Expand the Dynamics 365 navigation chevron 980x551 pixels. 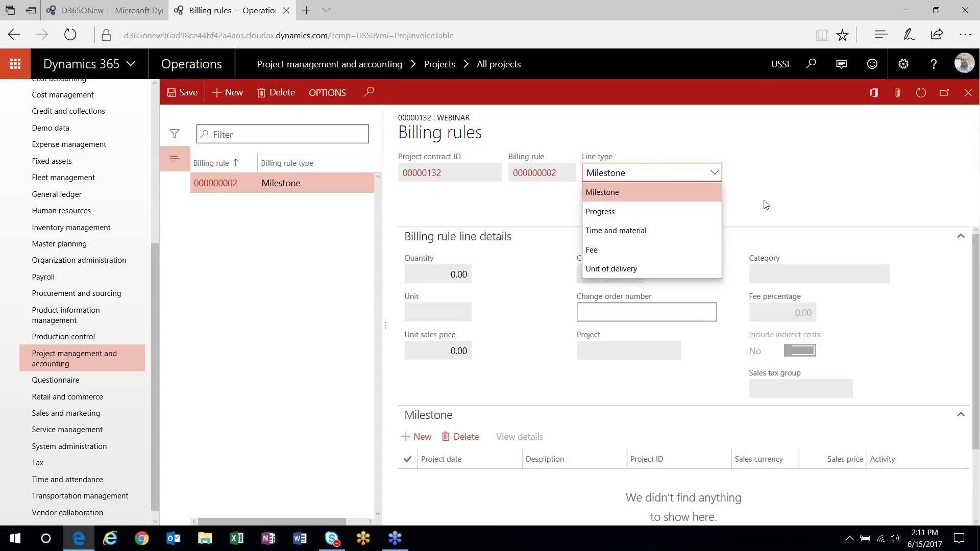[x=131, y=64]
